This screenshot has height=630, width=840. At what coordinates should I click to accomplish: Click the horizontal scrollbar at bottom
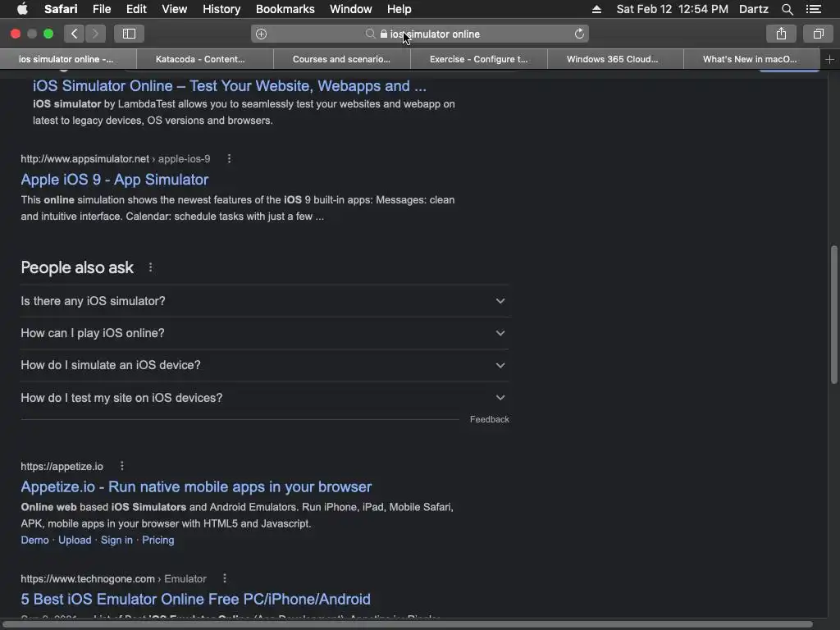pyautogui.click(x=409, y=624)
